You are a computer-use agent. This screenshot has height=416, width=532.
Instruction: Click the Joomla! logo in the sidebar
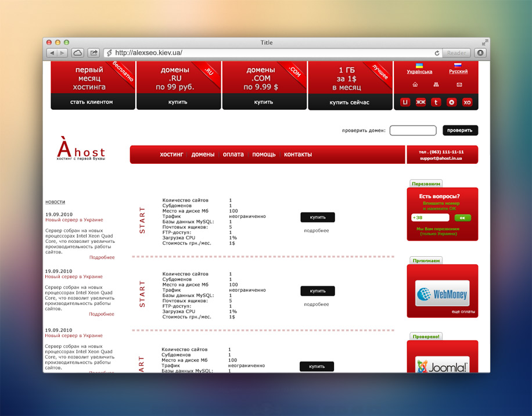click(443, 366)
